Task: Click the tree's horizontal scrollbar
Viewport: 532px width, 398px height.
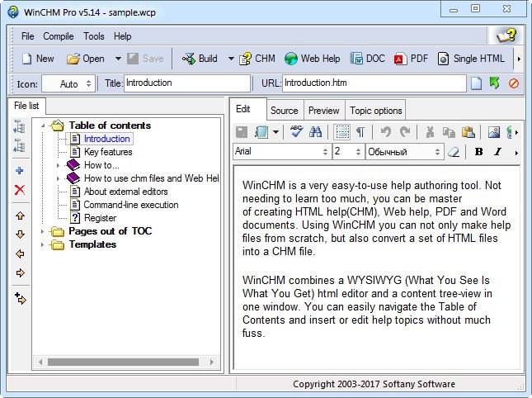Action: (124, 362)
